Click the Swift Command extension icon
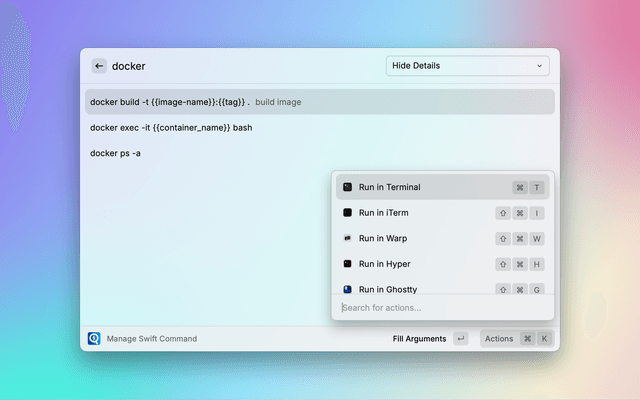 (x=94, y=339)
